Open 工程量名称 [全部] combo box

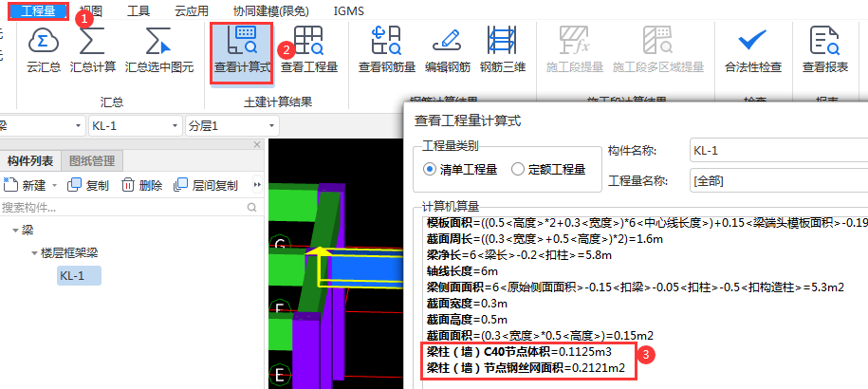[779, 181]
